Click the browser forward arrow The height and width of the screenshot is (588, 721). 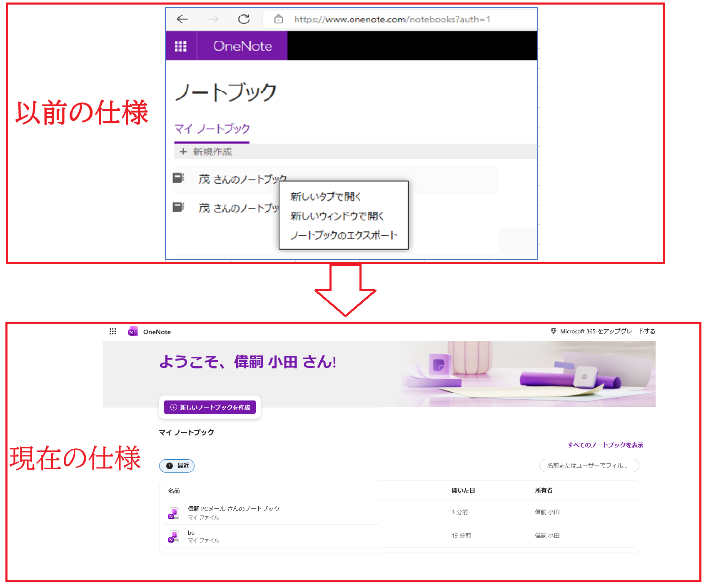[x=213, y=19]
